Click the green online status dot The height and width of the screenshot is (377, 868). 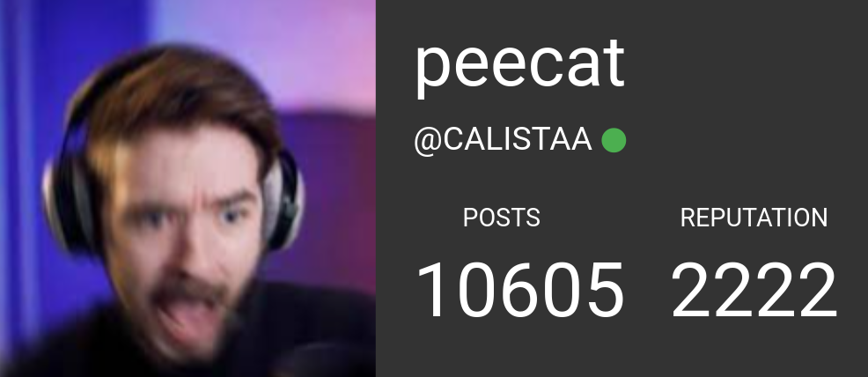coord(614,139)
